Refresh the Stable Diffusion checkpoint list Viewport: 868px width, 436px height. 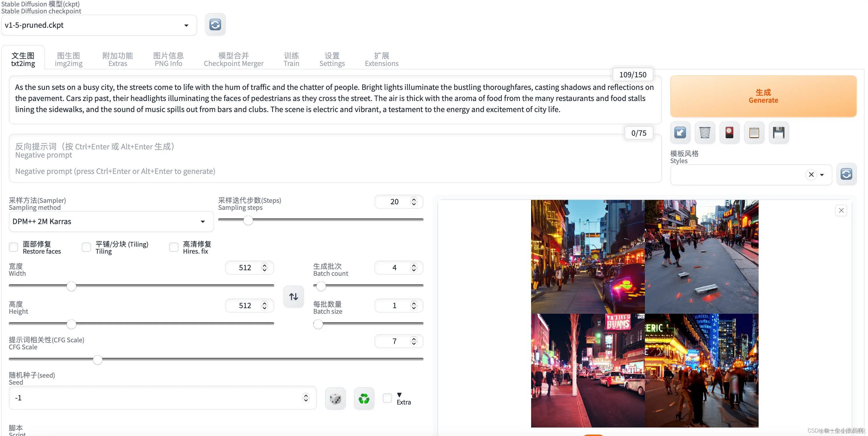click(x=215, y=25)
